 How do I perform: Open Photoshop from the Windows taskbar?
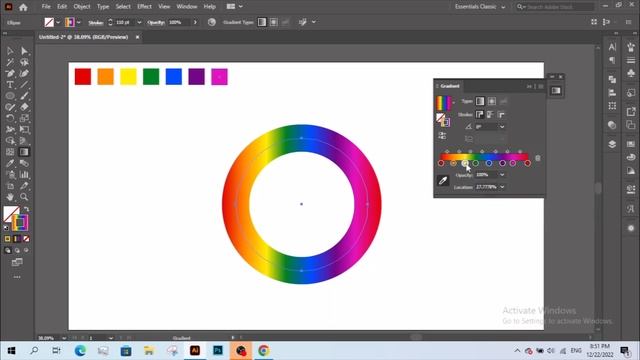[218, 351]
